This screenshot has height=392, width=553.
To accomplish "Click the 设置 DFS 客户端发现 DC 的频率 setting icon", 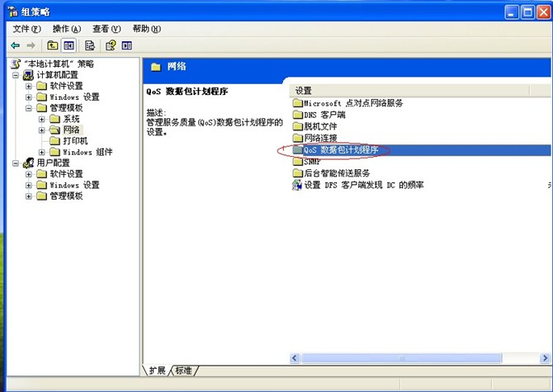I will click(x=297, y=185).
